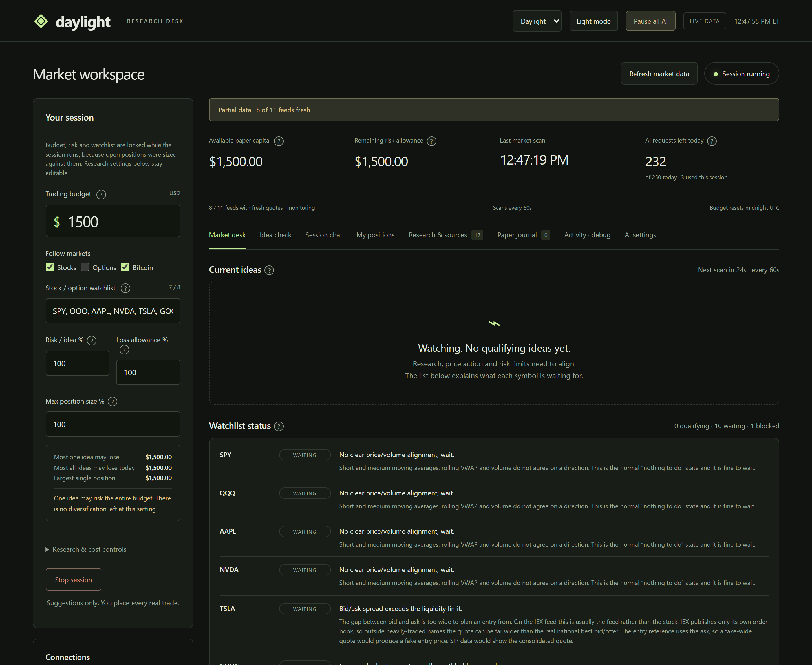Image resolution: width=812 pixels, height=665 pixels.
Task: Open help icon beside Remaining risk allowance
Action: 431,141
